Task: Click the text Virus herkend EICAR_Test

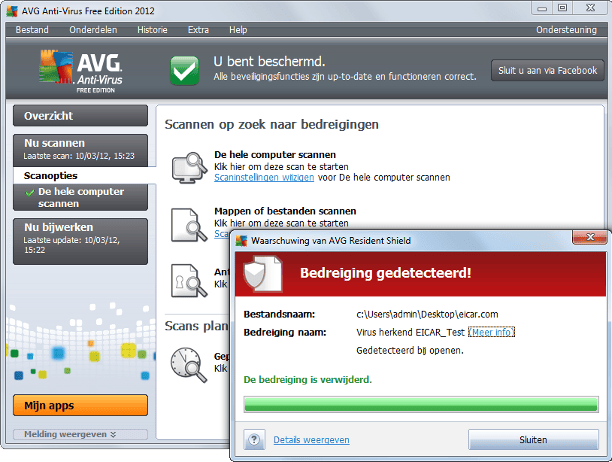Action: point(410,332)
